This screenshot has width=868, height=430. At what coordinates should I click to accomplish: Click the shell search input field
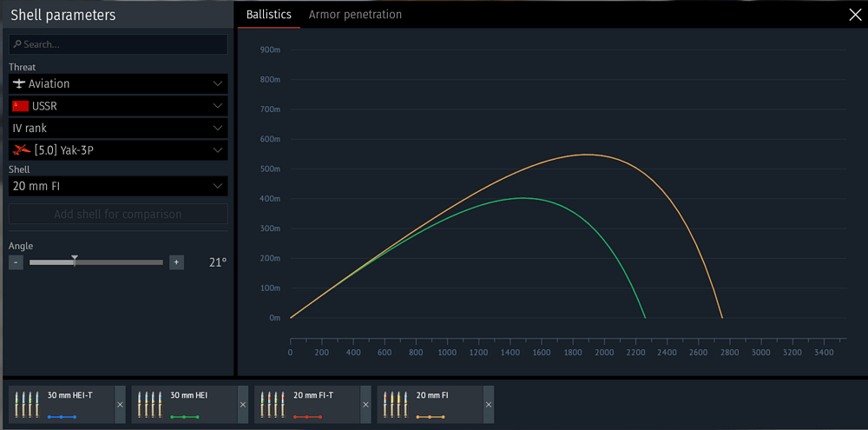point(118,44)
